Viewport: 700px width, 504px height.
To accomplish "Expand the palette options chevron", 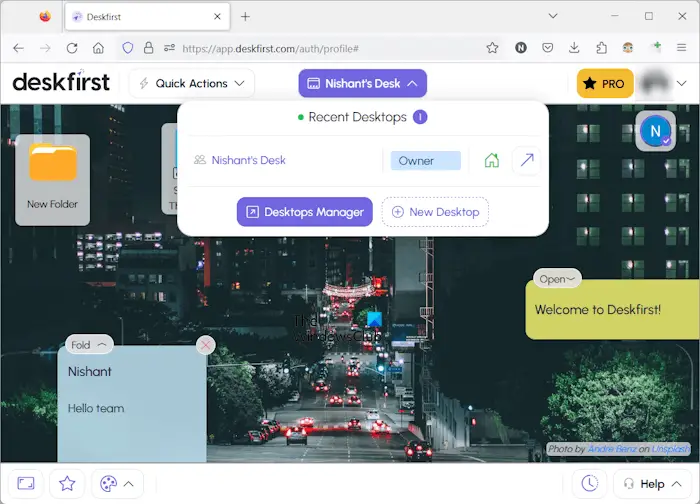I will point(129,484).
